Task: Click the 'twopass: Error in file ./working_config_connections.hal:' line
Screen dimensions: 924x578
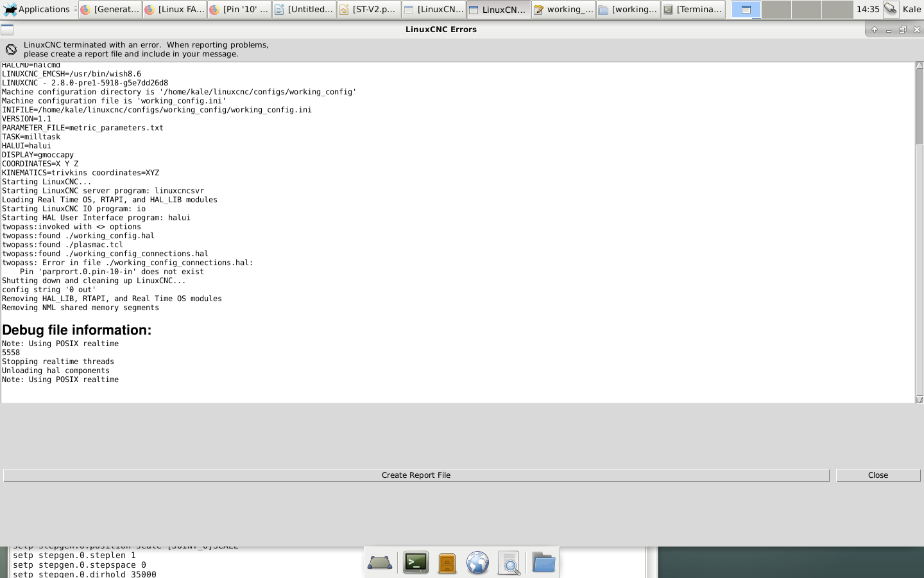Action: pyautogui.click(x=128, y=263)
